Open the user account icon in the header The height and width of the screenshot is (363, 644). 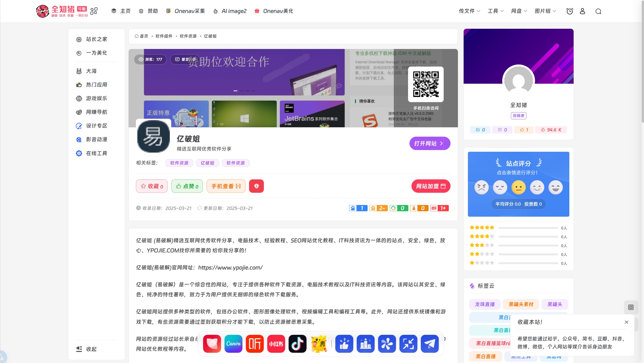tap(582, 11)
